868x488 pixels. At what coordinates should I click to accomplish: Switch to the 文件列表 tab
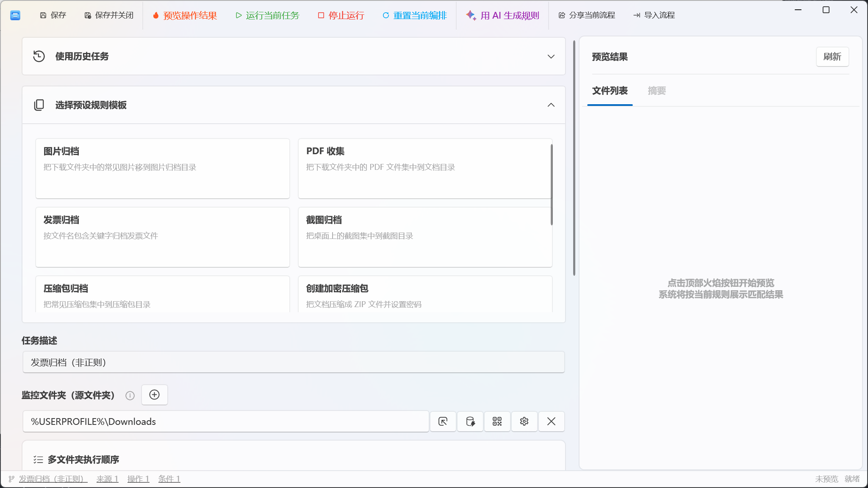[610, 91]
